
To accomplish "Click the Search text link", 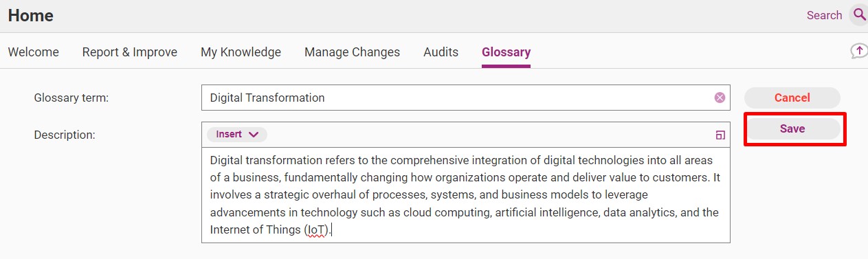I will (x=824, y=15).
